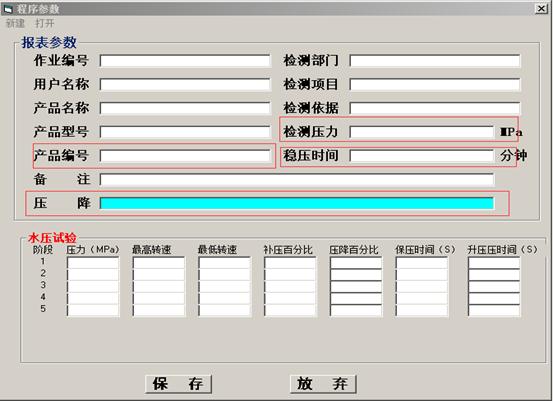Click the 放弃 button
This screenshot has width=553, height=401.
(323, 384)
